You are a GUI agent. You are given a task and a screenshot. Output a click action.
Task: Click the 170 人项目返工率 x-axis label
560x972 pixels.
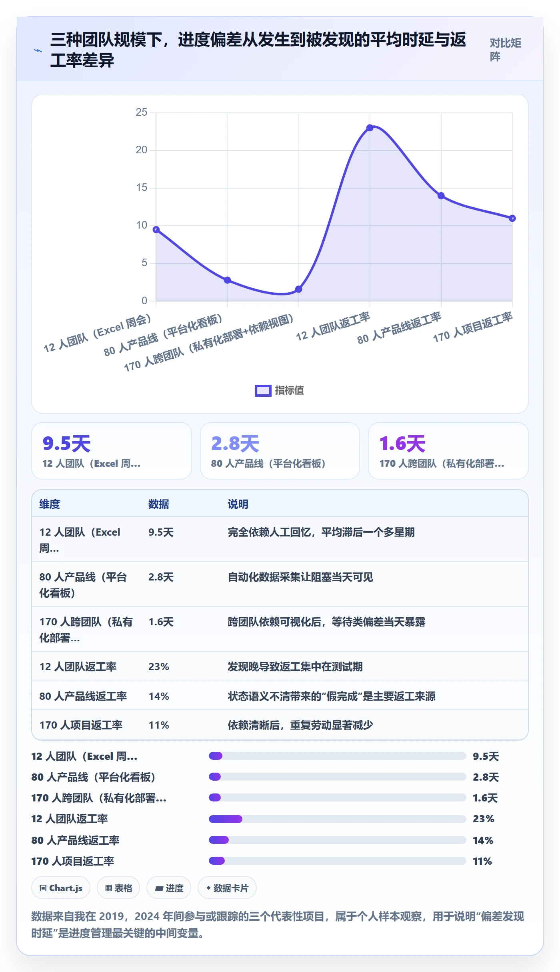pos(472,327)
